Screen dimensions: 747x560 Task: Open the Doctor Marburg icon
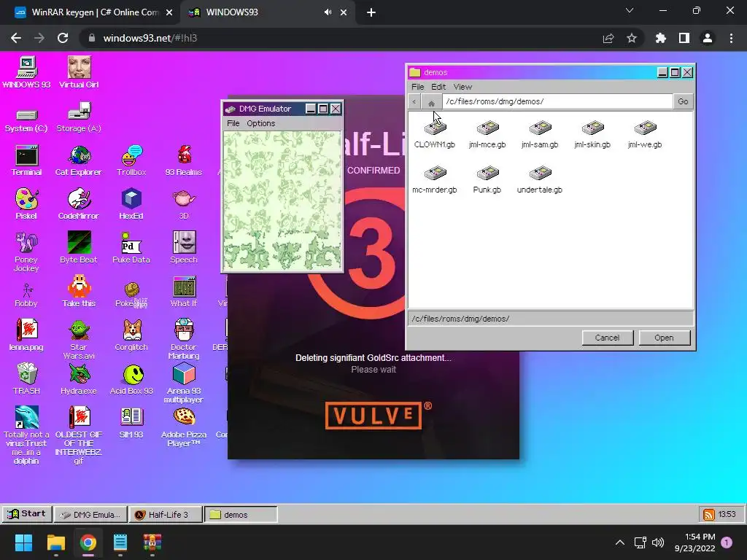click(x=183, y=339)
